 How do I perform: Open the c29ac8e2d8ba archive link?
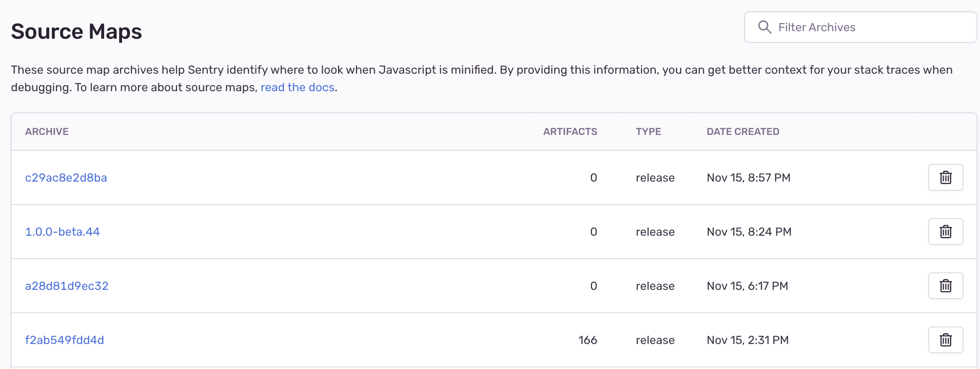66,178
